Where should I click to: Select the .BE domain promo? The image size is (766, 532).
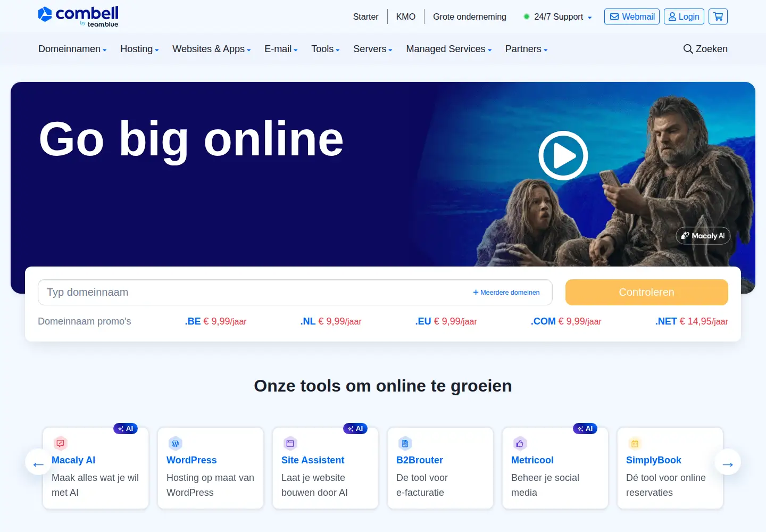click(x=215, y=321)
